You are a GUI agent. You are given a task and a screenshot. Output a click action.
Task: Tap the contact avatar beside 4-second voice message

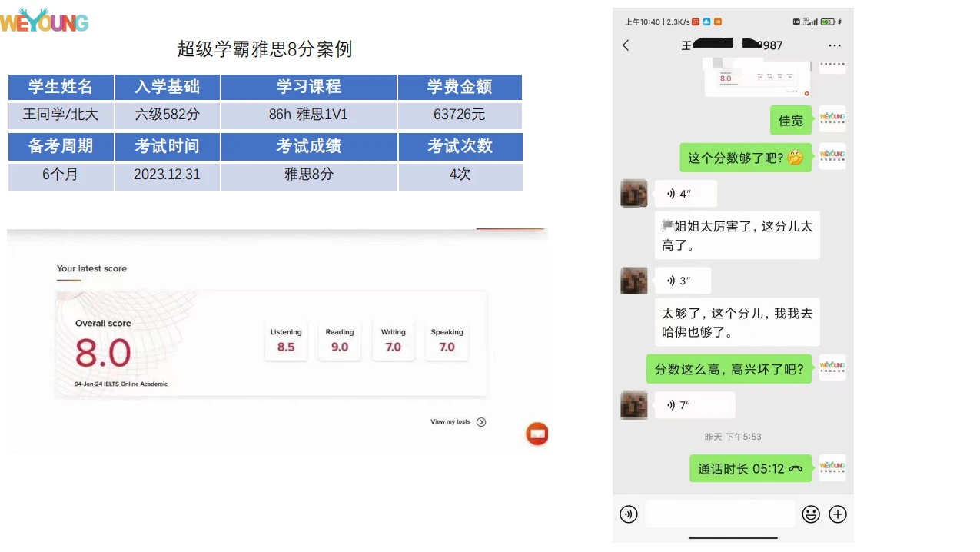pos(634,194)
